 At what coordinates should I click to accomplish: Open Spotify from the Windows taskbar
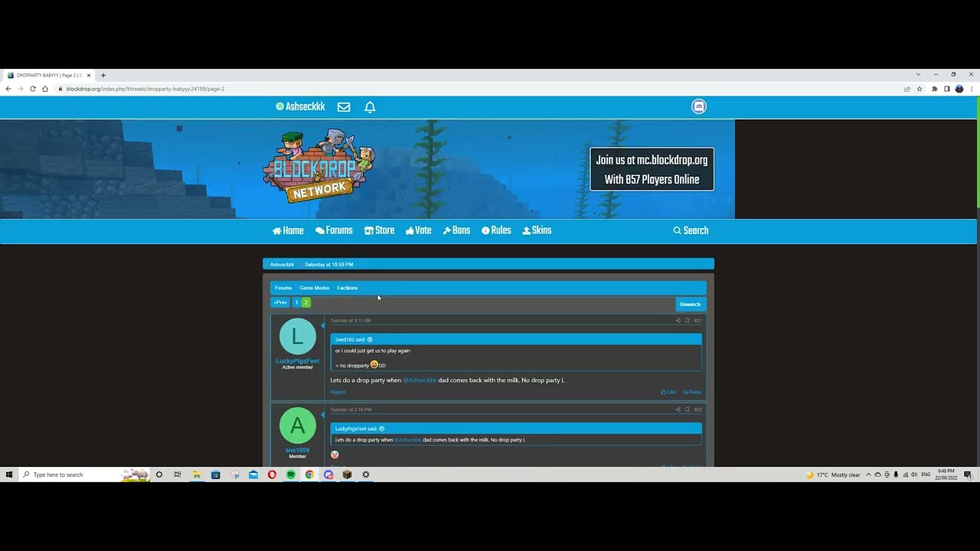pyautogui.click(x=291, y=474)
